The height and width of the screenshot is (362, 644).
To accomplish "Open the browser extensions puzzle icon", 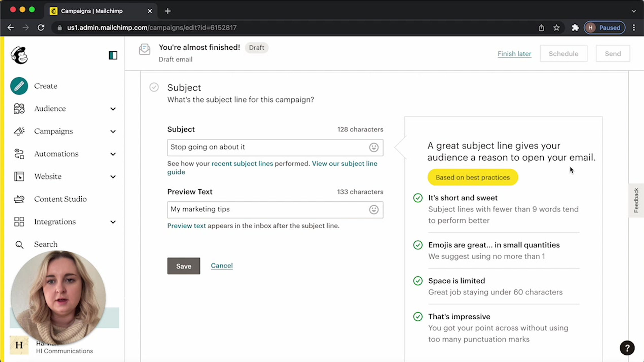I will point(575,28).
